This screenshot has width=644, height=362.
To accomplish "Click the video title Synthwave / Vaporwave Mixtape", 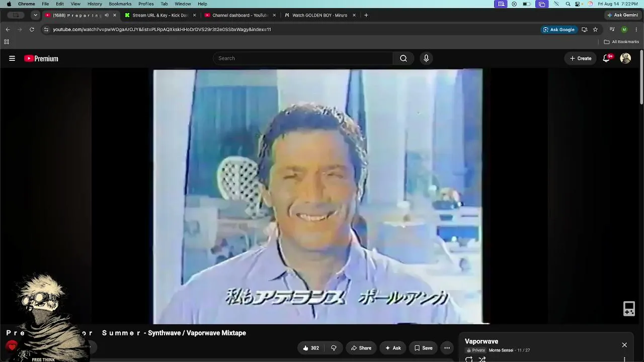I will 197,333.
